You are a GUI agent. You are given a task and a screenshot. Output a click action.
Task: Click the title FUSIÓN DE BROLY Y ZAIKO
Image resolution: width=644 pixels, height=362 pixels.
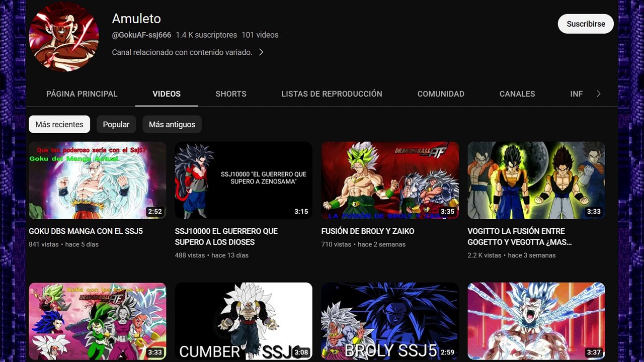(368, 231)
